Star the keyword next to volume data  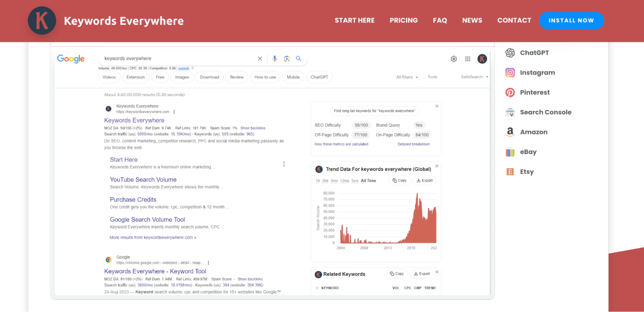(193, 68)
